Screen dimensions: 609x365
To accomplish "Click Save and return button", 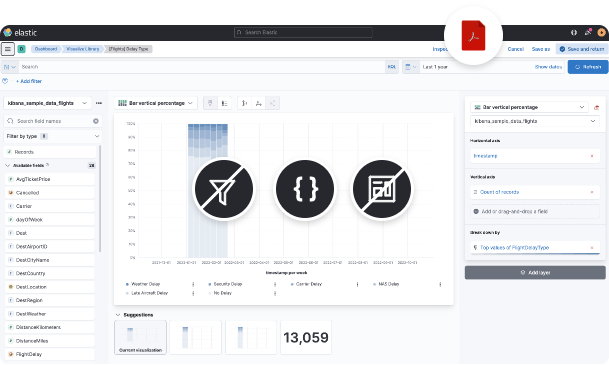I will [x=581, y=49].
